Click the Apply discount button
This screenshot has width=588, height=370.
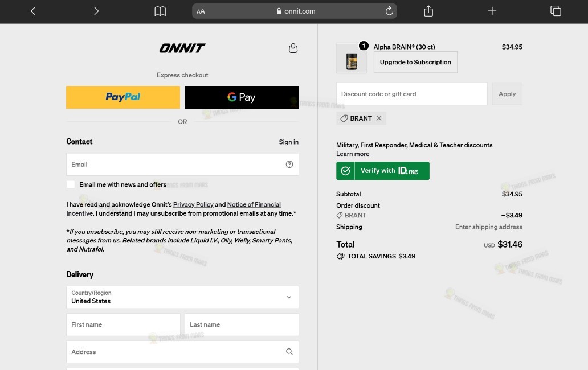(507, 94)
